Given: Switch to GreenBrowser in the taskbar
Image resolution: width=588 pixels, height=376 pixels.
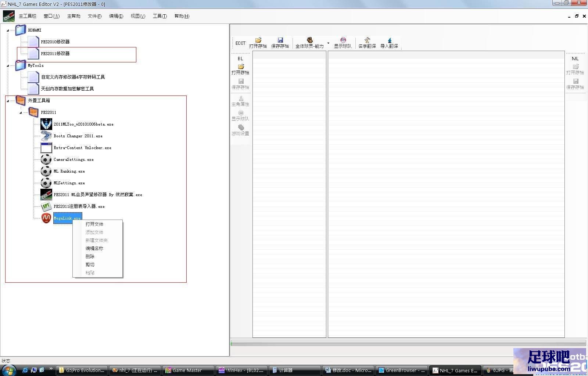Looking at the screenshot, I should 402,370.
